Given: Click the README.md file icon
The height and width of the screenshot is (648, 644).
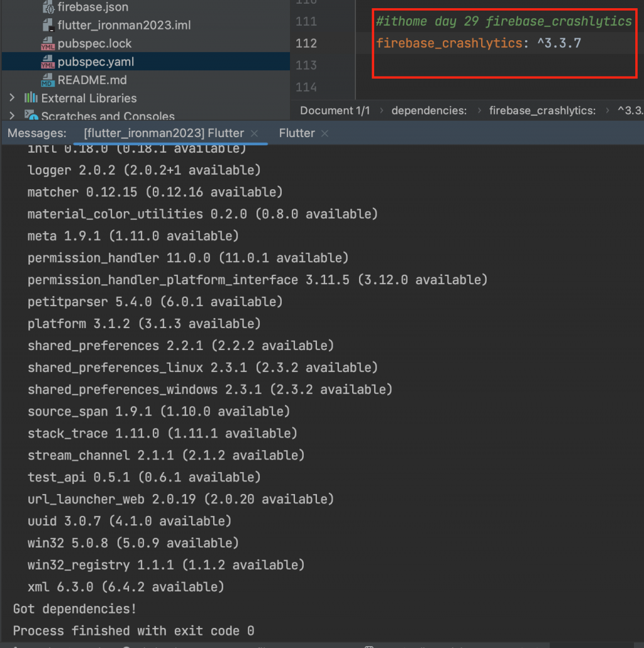Looking at the screenshot, I should pyautogui.click(x=48, y=80).
